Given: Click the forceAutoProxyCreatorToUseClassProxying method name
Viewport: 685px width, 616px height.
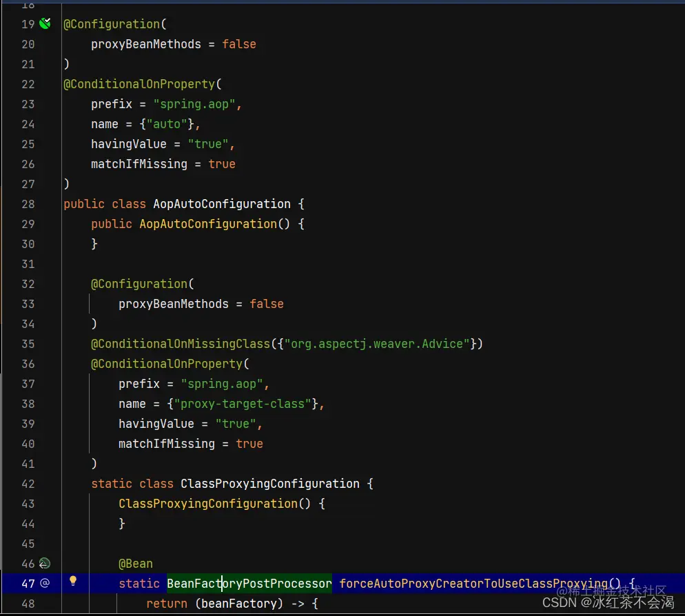Looking at the screenshot, I should tap(473, 584).
